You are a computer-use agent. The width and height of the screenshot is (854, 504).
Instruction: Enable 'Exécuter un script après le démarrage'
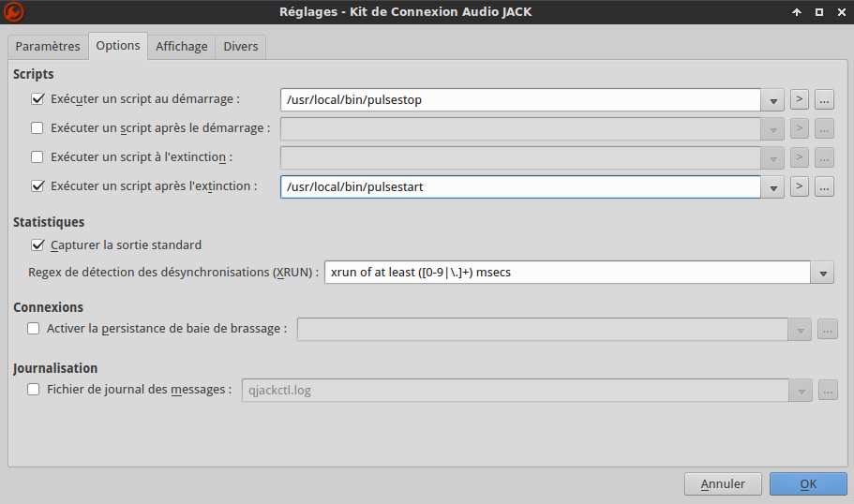click(x=38, y=127)
